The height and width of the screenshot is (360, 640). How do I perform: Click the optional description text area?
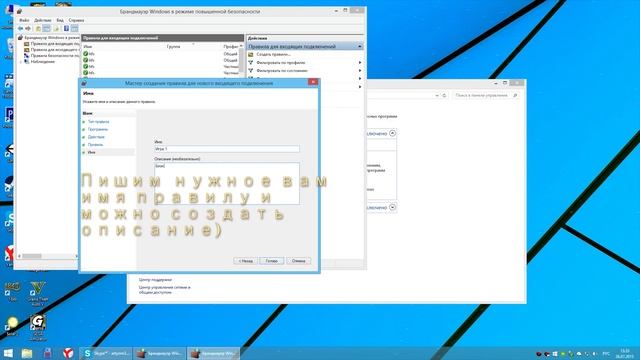pos(227,183)
